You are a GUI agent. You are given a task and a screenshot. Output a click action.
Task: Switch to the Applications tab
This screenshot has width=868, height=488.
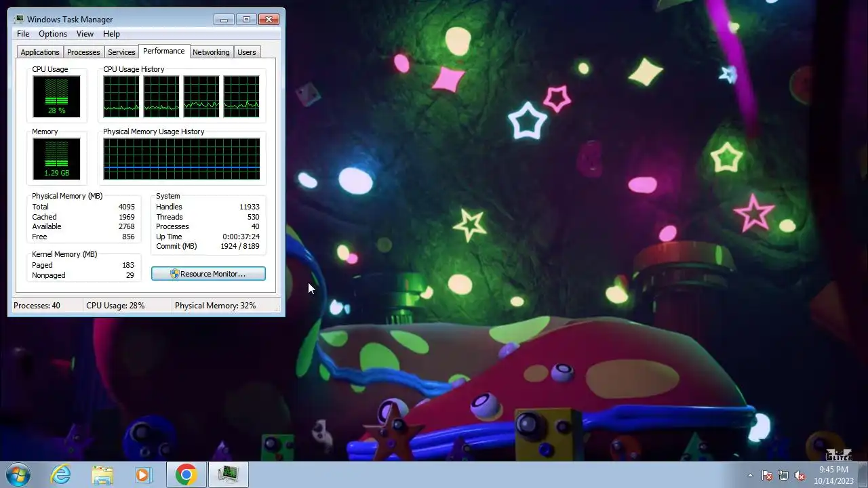coord(40,52)
